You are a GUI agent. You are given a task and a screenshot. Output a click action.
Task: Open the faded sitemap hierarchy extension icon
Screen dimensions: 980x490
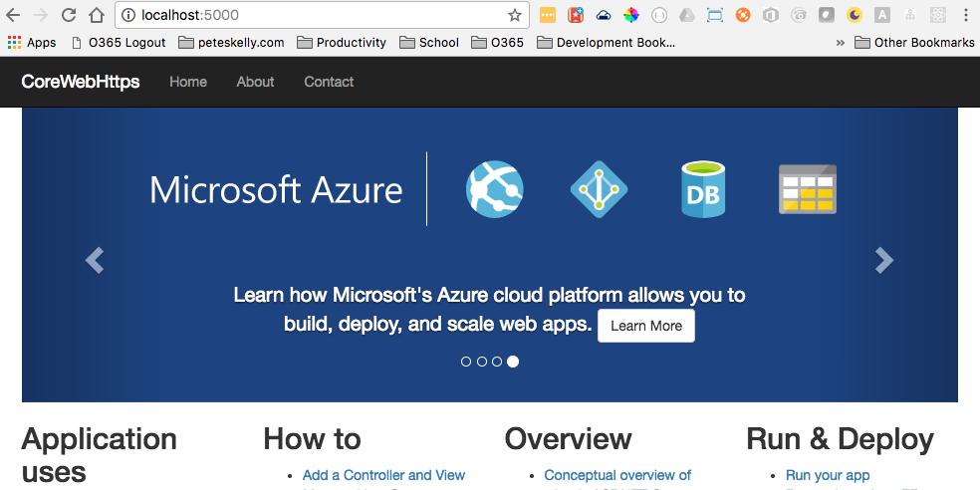click(910, 15)
